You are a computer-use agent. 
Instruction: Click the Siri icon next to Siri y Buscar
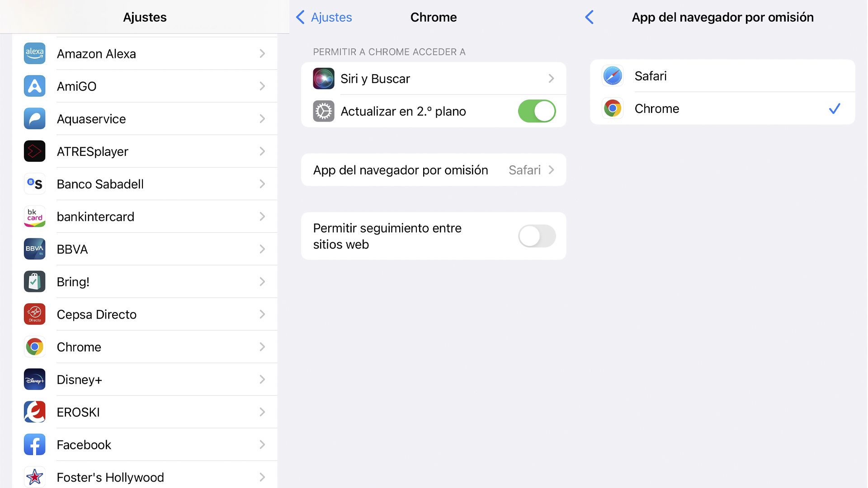coord(323,78)
